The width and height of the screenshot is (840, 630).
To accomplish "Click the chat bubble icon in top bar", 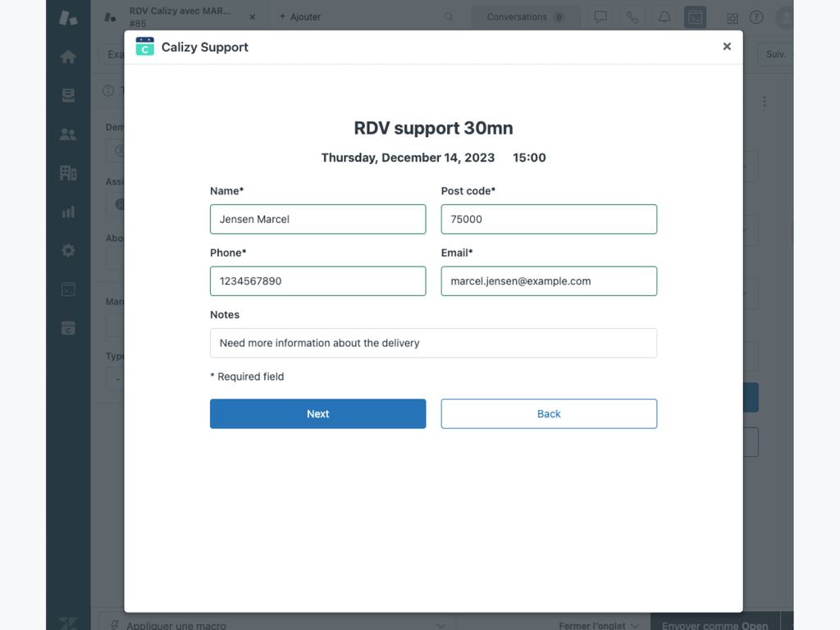I will click(600, 17).
